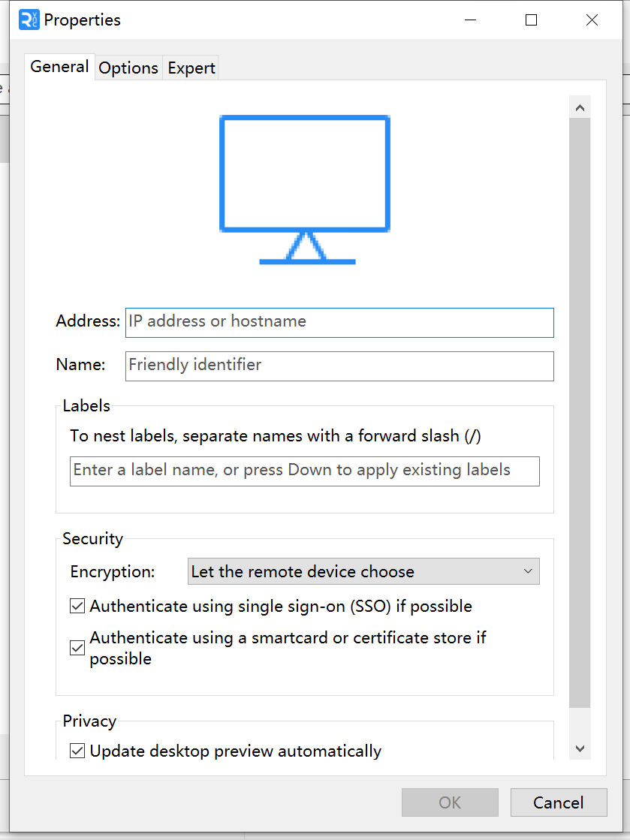630x840 pixels.
Task: Click the label name entry box
Action: pos(305,471)
